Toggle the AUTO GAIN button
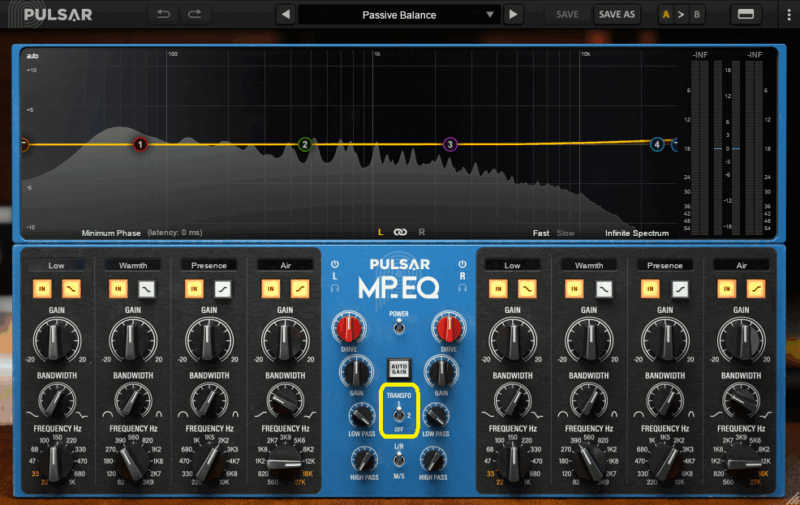The width and height of the screenshot is (800, 505). click(x=399, y=368)
